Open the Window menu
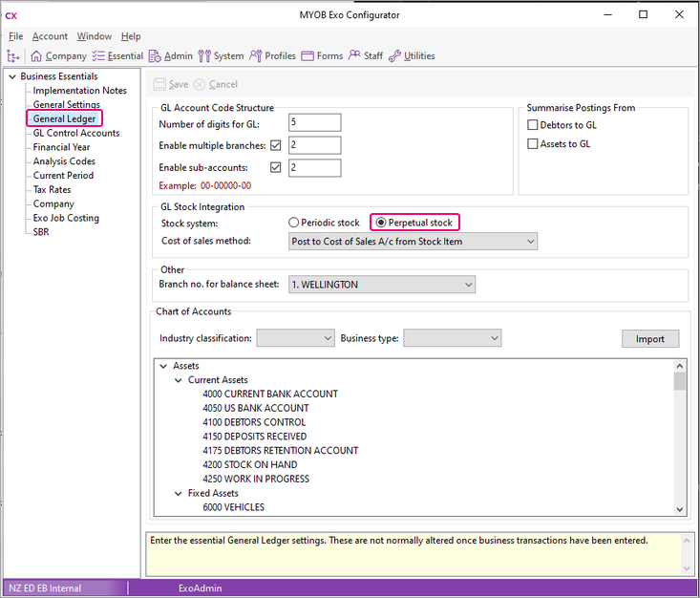The width and height of the screenshot is (700, 598). click(x=94, y=36)
